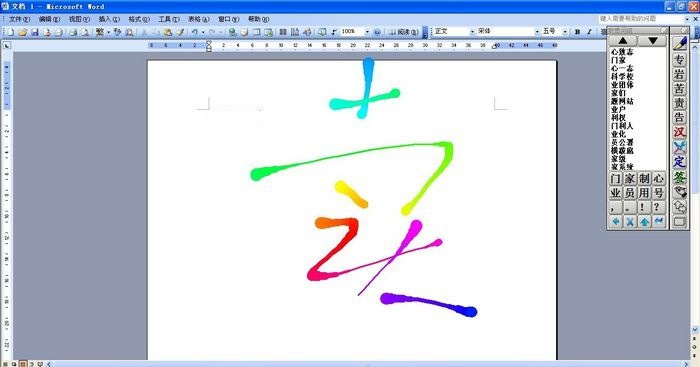Open a file with the folder icon
Screen dimensions: 700x367
(23, 32)
